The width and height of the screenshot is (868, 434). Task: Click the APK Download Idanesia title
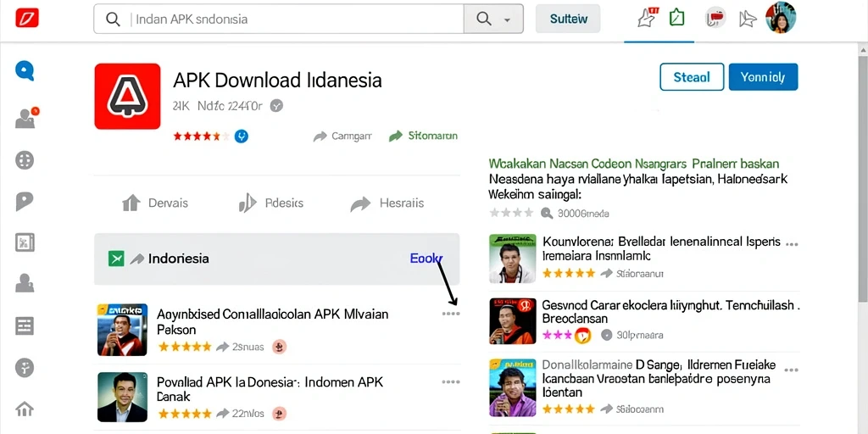(277, 81)
